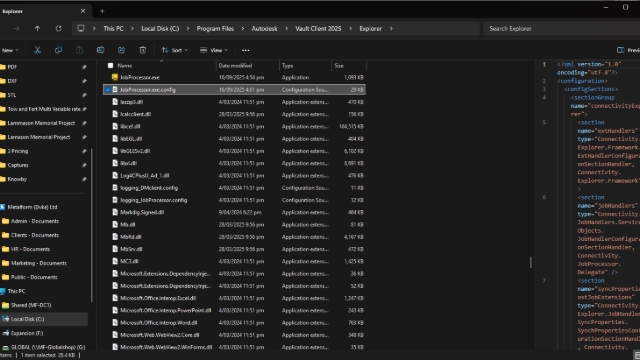Open the three-dot See more menu
The image size is (640, 360).
(x=245, y=50)
